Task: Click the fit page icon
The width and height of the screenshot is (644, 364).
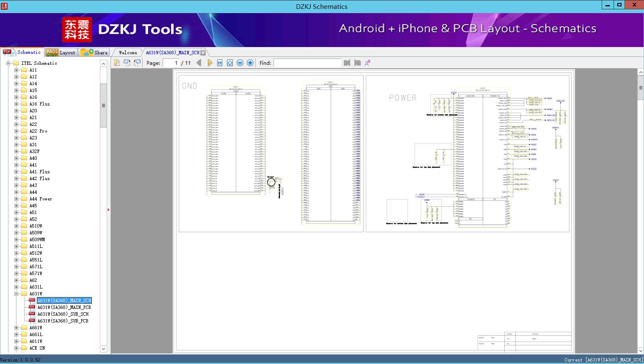Action: tap(230, 63)
